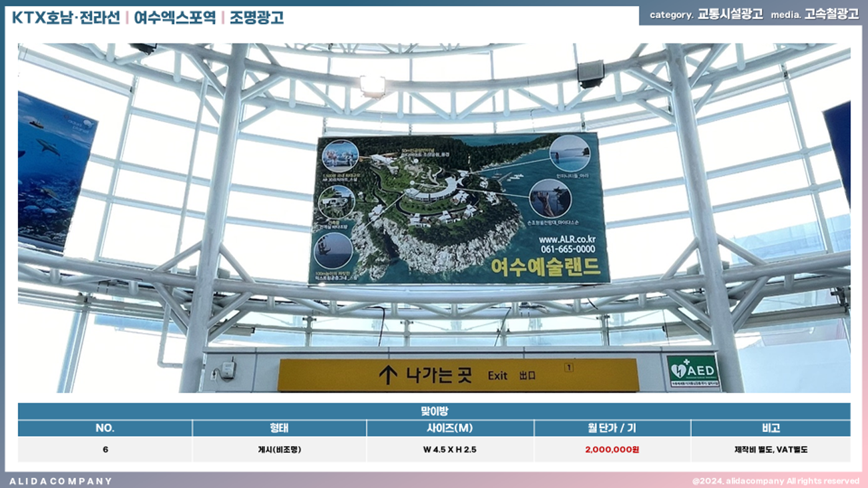
Task: Click the lit spotlight above the billboard
Action: point(372,85)
